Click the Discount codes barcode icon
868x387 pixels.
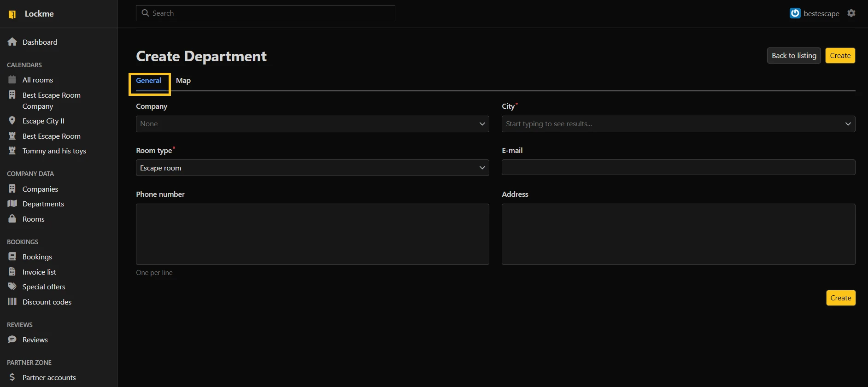12,302
